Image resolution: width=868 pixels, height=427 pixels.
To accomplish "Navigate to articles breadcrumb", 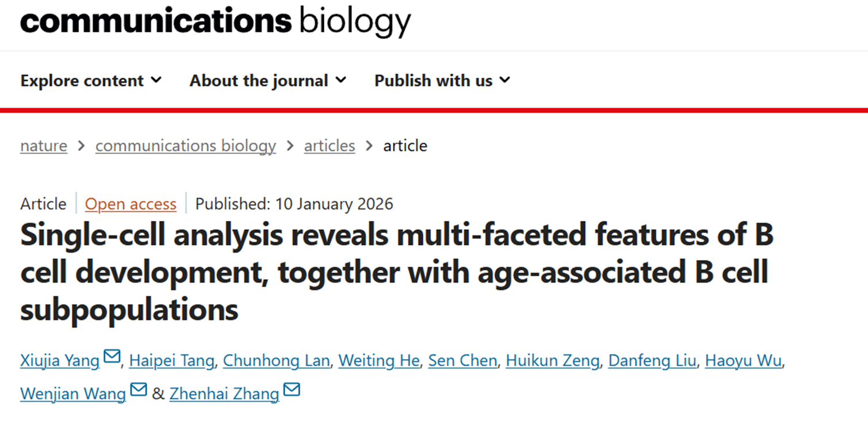I will coord(329,146).
